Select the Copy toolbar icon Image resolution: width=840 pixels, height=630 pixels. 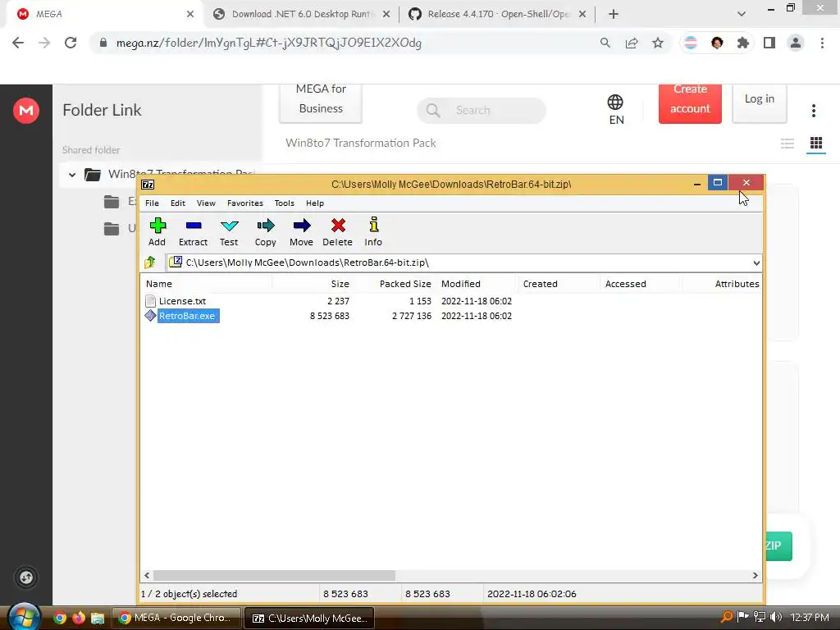pyautogui.click(x=265, y=232)
